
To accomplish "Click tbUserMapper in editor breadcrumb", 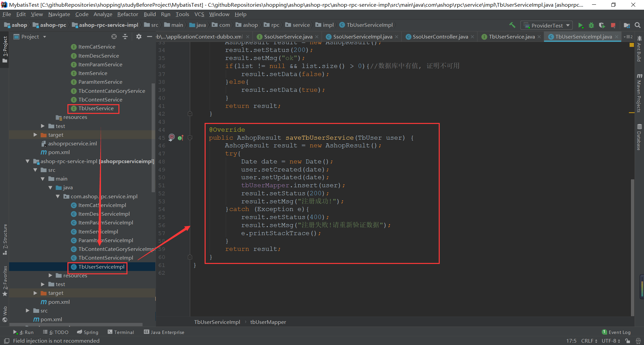I will click(268, 322).
